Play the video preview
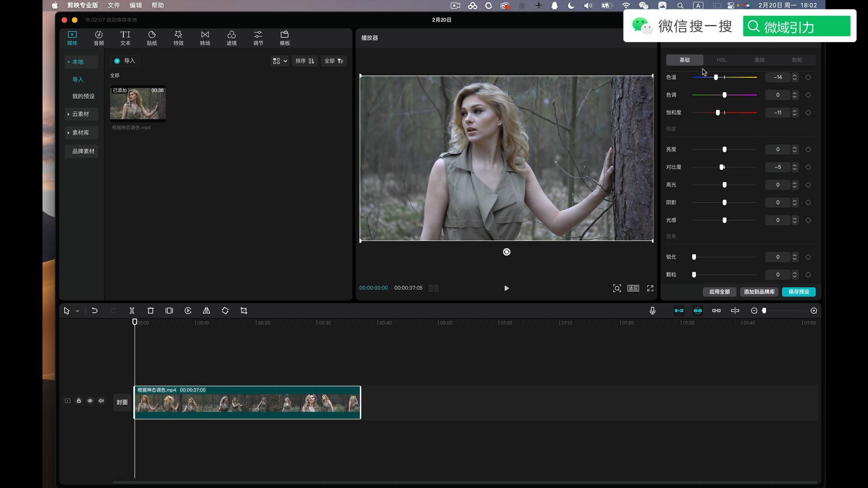 coord(506,288)
